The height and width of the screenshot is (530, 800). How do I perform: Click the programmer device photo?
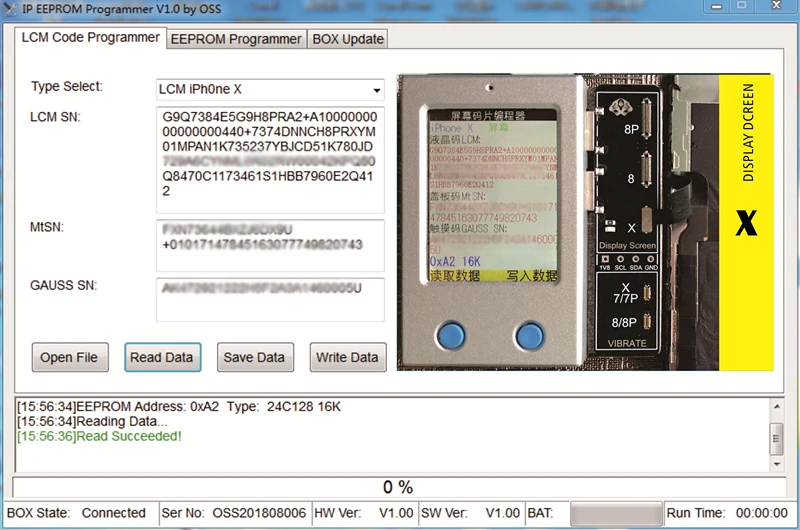click(x=585, y=222)
